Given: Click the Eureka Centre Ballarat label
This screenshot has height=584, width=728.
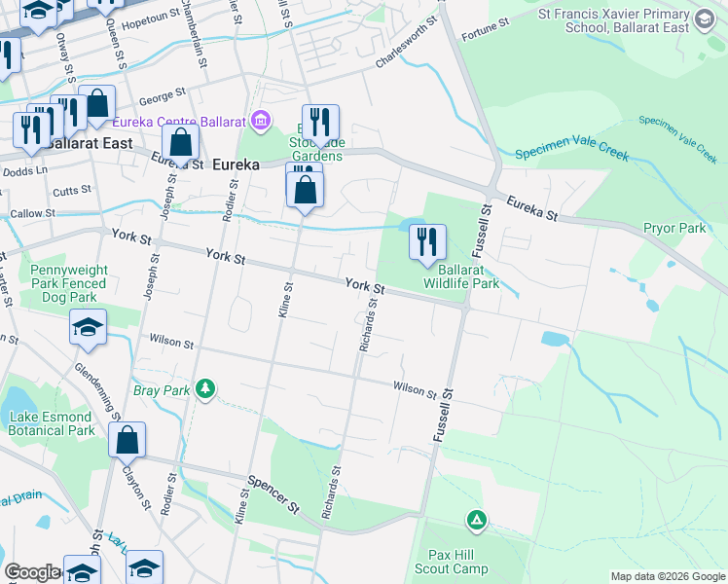Looking at the screenshot, I should [179, 122].
